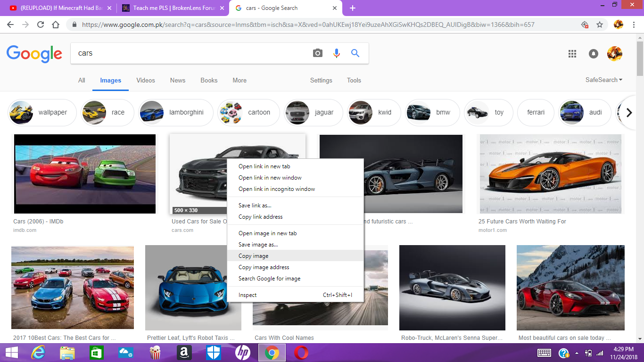
Task: Open the orange McLaren motor1 thumbnail
Action: coord(550,174)
